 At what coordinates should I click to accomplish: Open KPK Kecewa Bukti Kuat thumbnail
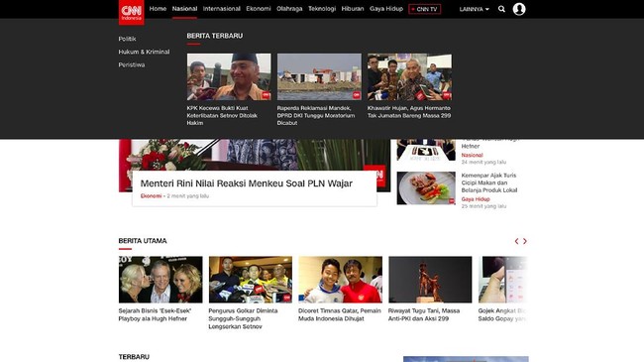(x=229, y=77)
